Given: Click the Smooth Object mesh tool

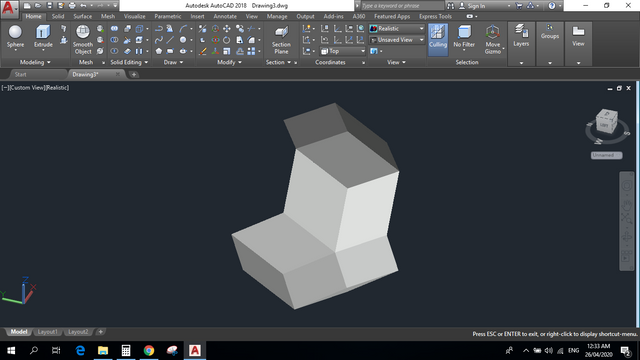Looking at the screenshot, I should click(83, 40).
